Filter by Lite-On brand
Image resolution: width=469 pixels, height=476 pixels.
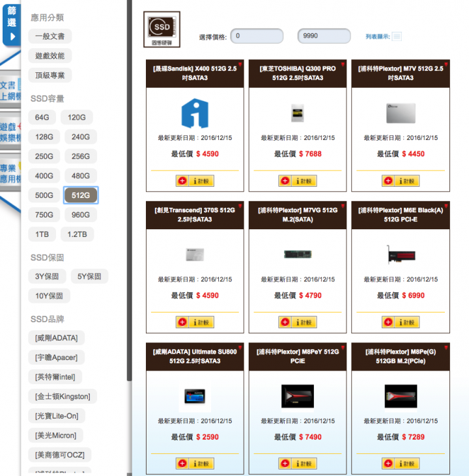pyautogui.click(x=57, y=416)
